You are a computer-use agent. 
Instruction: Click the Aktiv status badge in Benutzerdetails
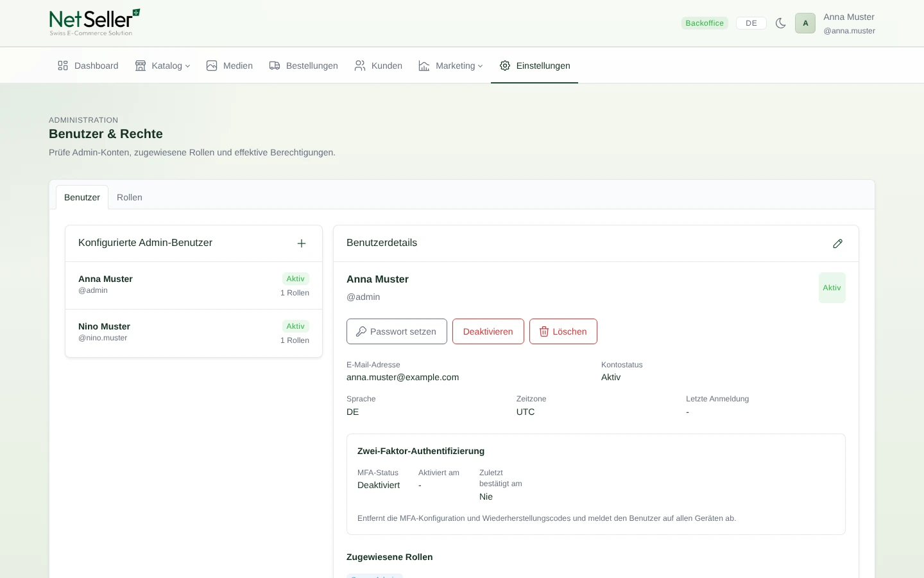[832, 288]
